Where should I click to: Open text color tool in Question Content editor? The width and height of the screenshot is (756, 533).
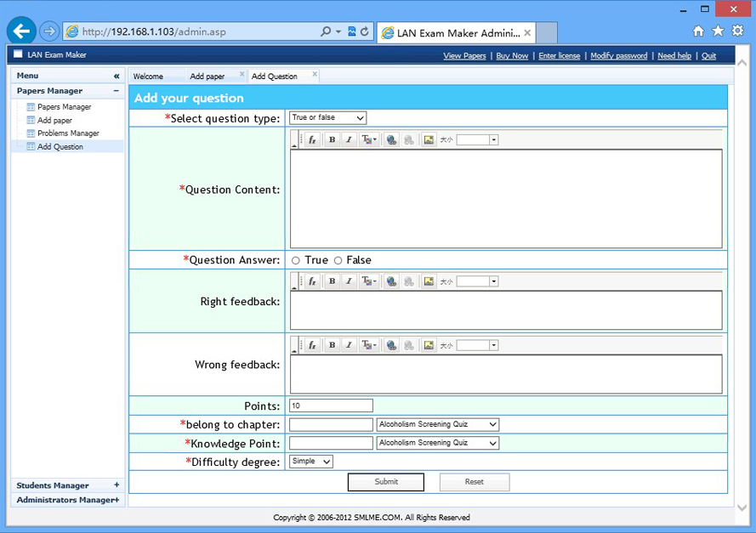pos(369,140)
